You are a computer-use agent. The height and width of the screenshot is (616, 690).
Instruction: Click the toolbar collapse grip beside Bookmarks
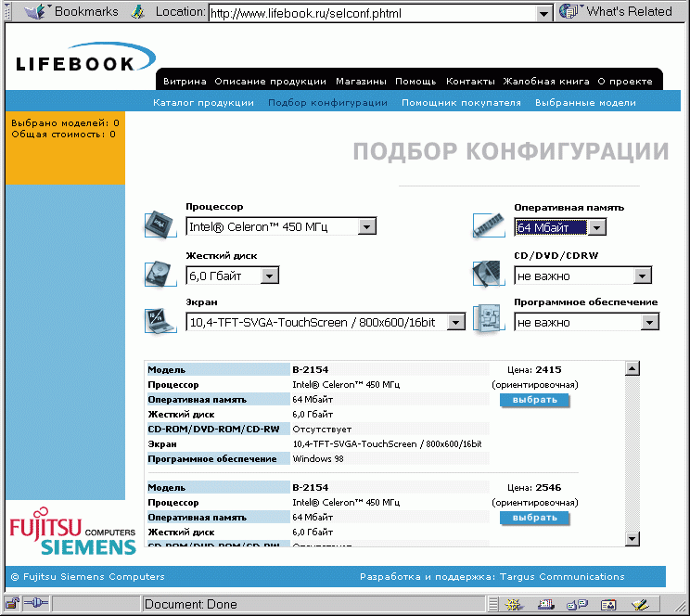tap(7, 12)
